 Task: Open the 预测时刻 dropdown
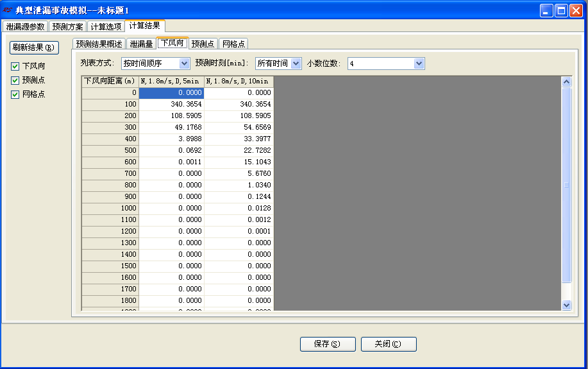pos(278,64)
